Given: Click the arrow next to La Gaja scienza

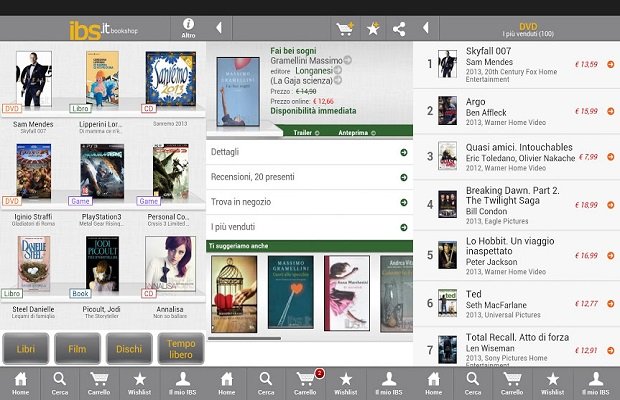Looking at the screenshot, I should pos(338,80).
